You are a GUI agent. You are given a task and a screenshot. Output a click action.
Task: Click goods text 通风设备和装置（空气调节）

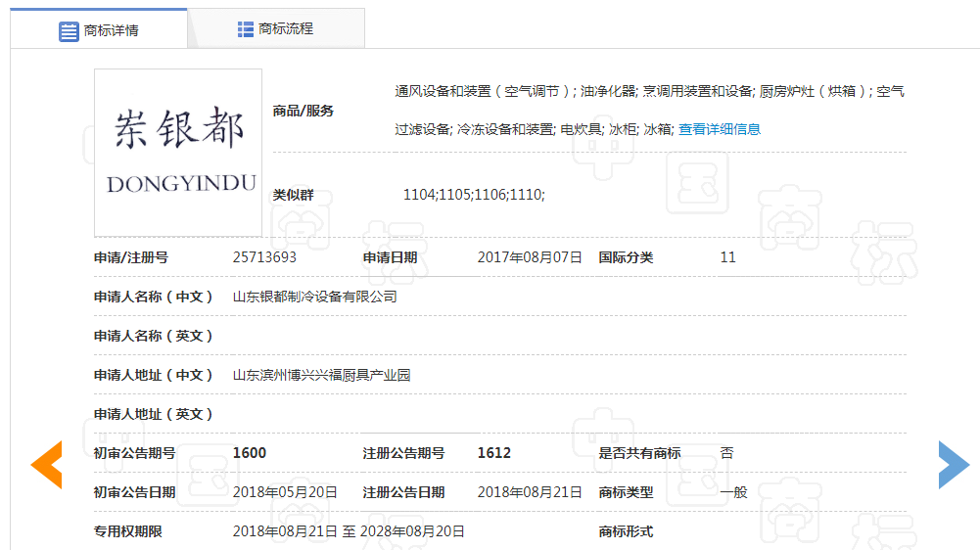coord(482,91)
